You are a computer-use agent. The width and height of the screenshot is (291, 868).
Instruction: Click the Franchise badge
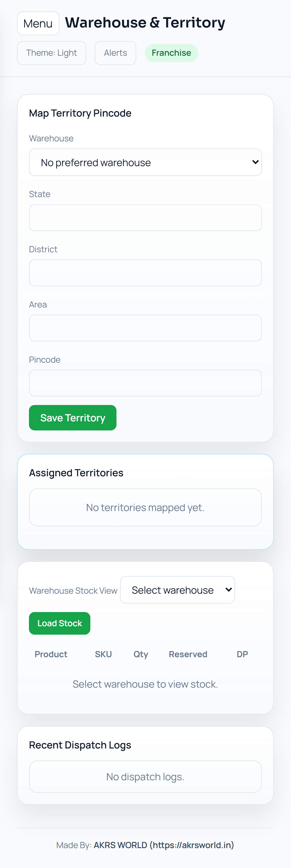171,53
